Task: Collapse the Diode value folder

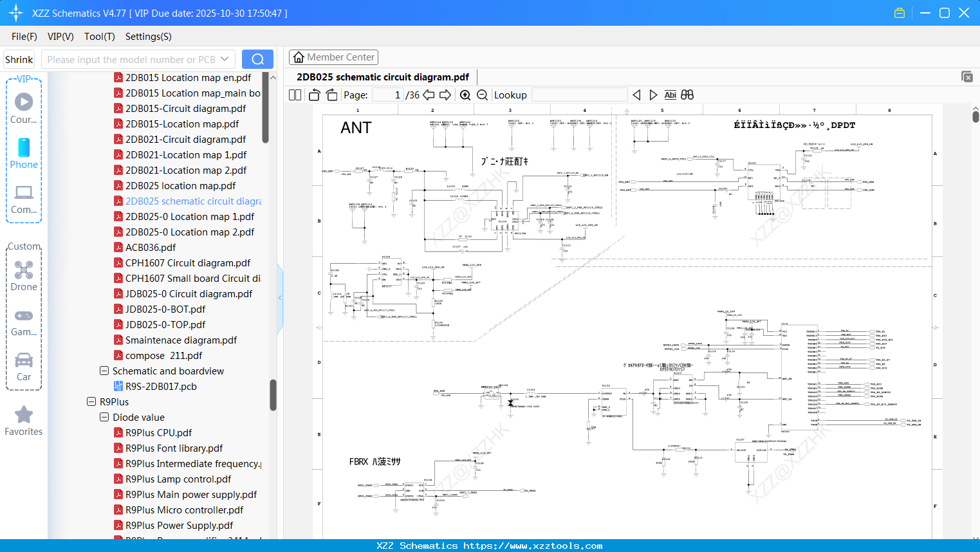Action: point(104,417)
